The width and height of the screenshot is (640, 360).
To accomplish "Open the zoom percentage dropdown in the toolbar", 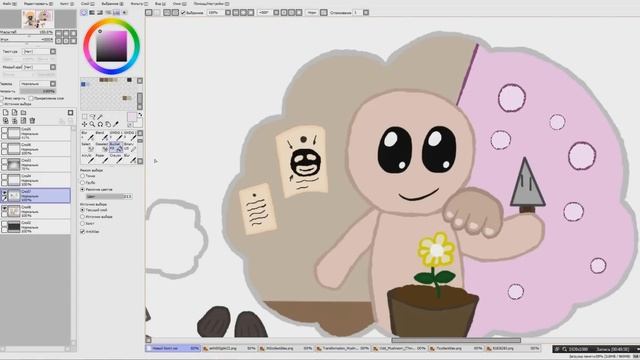I will pyautogui.click(x=228, y=13).
